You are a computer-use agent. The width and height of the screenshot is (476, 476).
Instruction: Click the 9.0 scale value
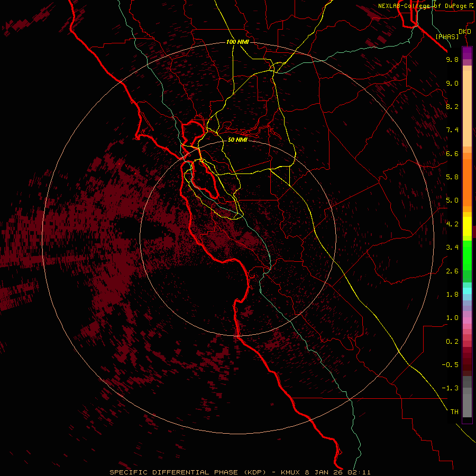[x=452, y=83]
